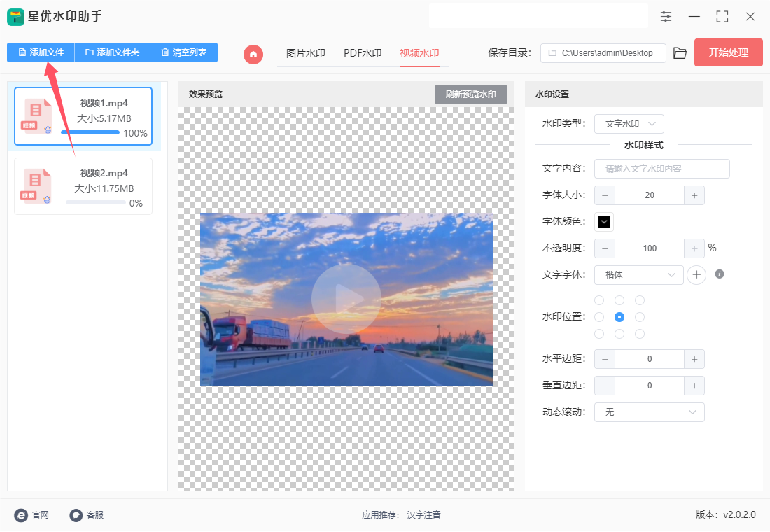Click 刷新预览水印 button

(x=471, y=94)
